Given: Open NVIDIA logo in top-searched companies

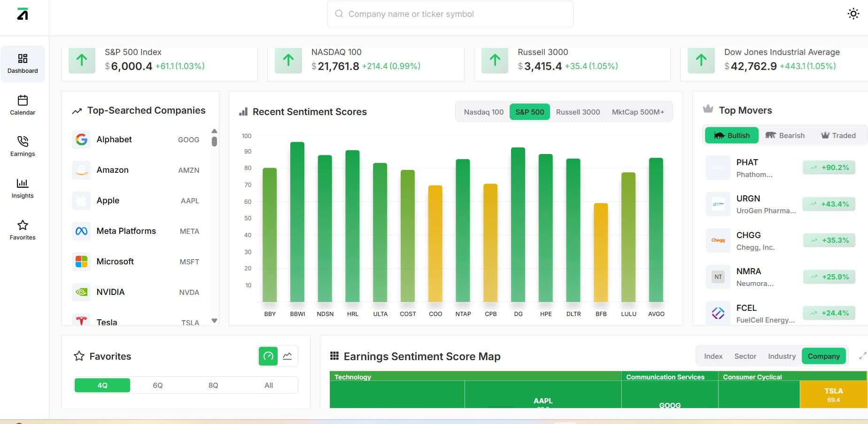Looking at the screenshot, I should (81, 292).
